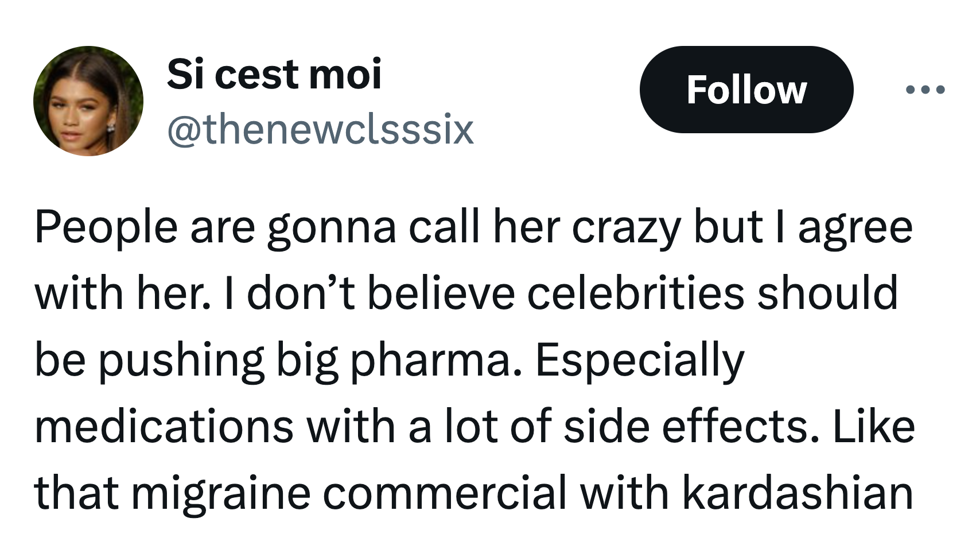Open the three-dot more options menu
Screen dimensions: 980x549
point(924,90)
